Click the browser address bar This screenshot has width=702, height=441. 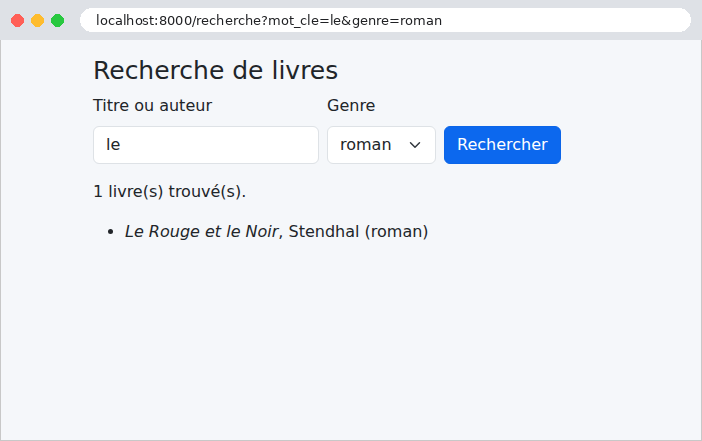(x=385, y=20)
